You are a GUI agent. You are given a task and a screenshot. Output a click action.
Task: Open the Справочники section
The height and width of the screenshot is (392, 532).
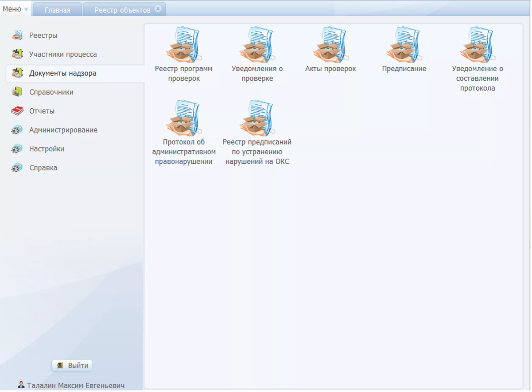tap(51, 92)
